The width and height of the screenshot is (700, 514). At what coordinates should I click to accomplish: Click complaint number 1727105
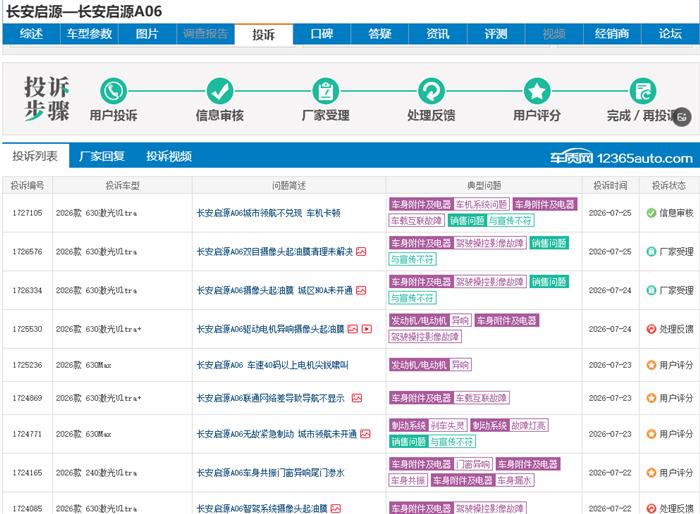point(27,213)
